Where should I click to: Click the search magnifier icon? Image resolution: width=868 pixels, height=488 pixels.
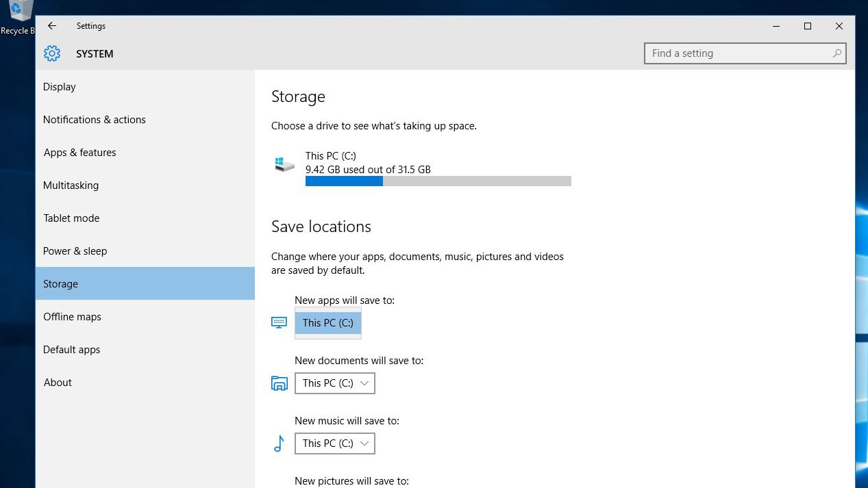(836, 53)
